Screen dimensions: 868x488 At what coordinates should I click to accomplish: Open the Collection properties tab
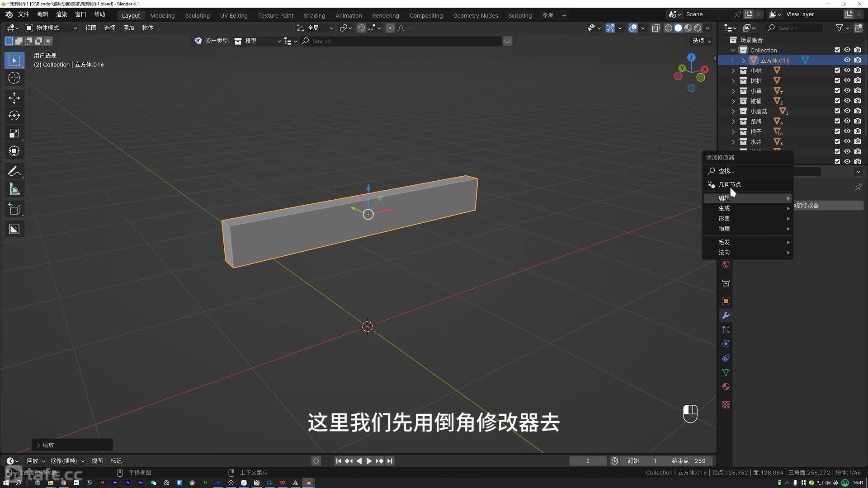726,283
